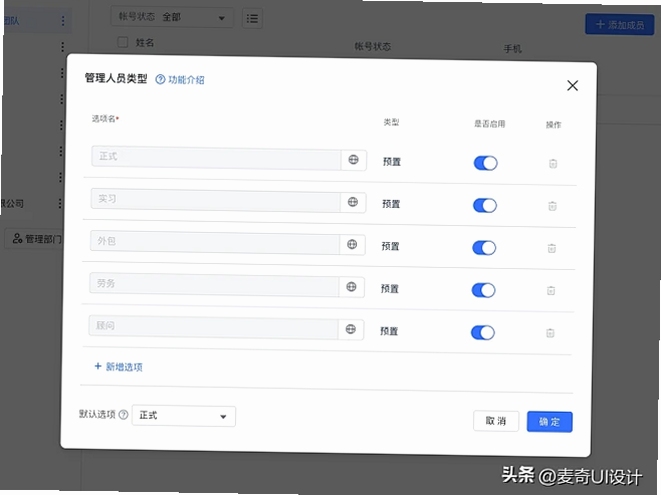Click delete trash icon in 顾问 row
Screen dimensions: 661x495
[x=550, y=333]
